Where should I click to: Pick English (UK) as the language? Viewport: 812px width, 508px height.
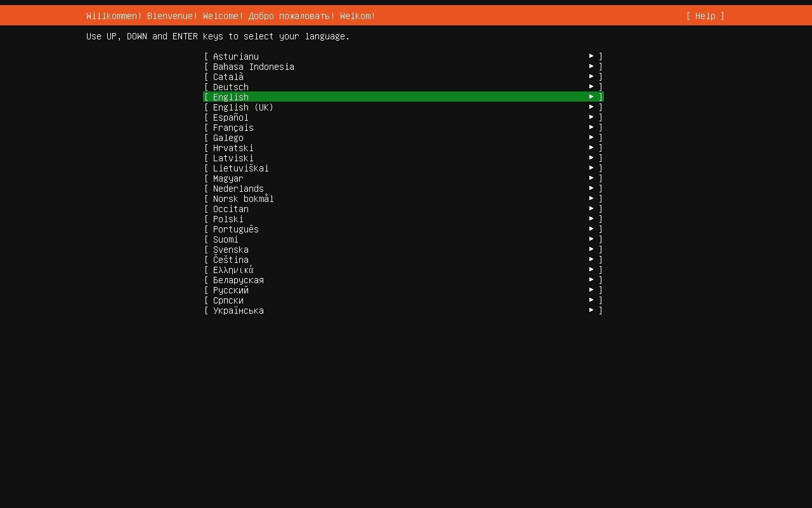point(243,107)
